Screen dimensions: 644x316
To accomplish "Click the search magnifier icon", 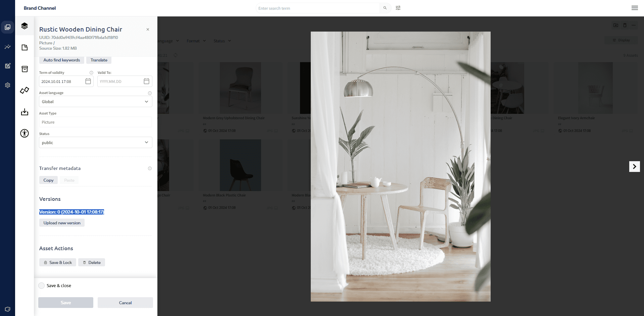I will [x=385, y=8].
